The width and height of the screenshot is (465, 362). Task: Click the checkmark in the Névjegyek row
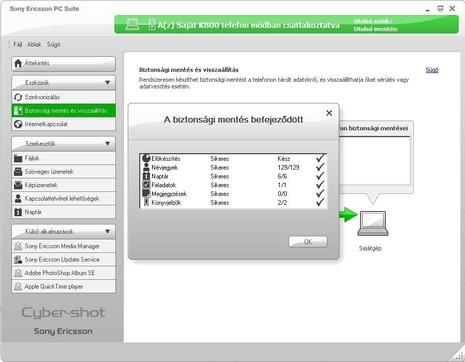pyautogui.click(x=320, y=167)
